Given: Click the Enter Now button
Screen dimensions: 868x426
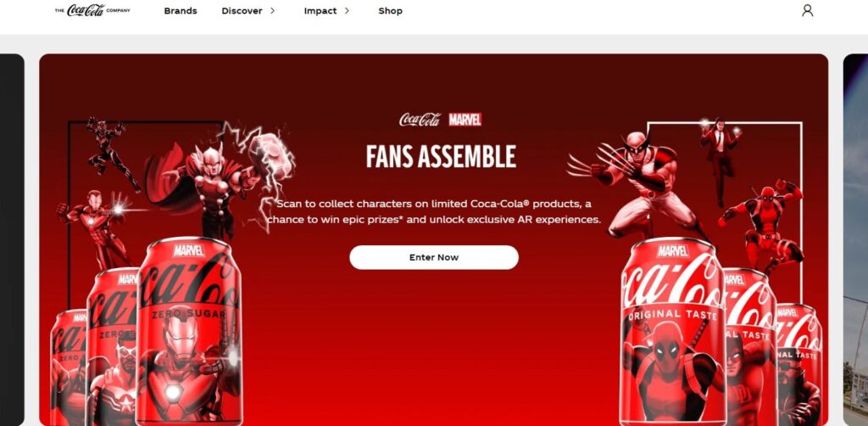Looking at the screenshot, I should 434,258.
